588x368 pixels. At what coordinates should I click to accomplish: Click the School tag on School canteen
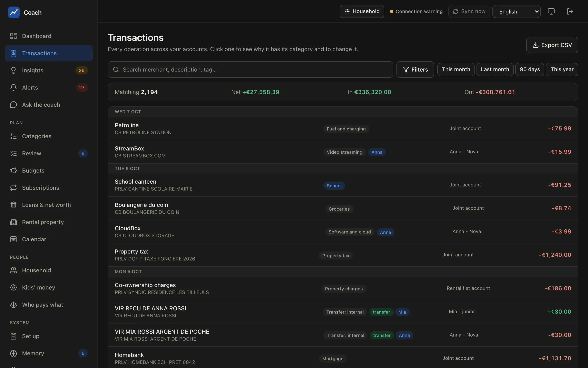pyautogui.click(x=334, y=186)
